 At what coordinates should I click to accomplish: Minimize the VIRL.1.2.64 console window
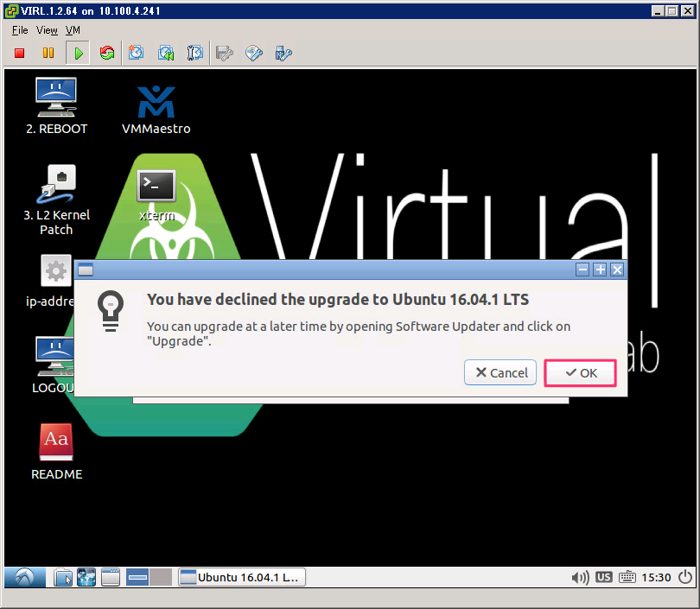point(657,11)
